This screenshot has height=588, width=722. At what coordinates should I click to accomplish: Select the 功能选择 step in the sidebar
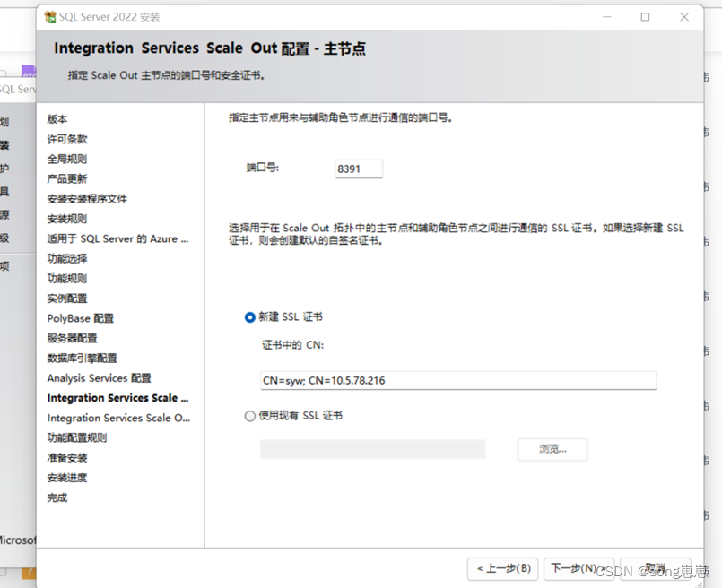coord(67,258)
